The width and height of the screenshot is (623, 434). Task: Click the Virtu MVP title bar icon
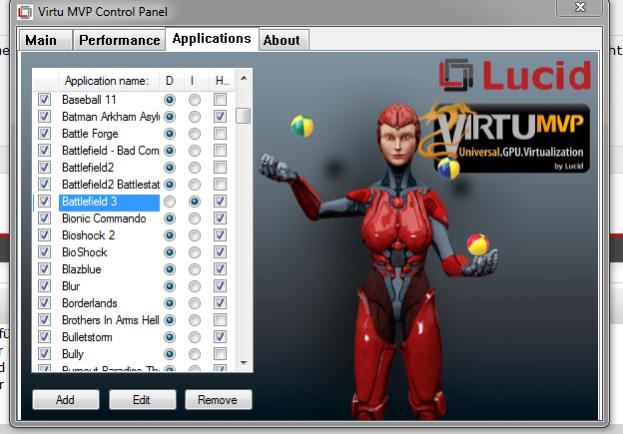coord(25,12)
